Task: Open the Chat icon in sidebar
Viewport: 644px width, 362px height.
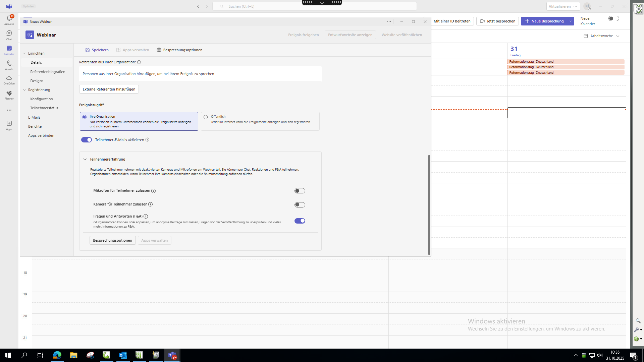Action: tap(9, 34)
